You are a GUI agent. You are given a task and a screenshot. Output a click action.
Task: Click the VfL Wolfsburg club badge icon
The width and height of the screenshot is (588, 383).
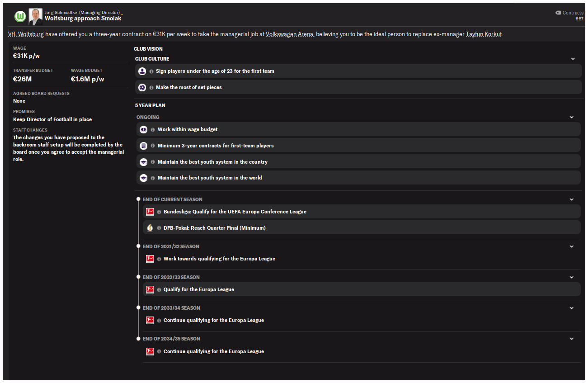coord(20,17)
